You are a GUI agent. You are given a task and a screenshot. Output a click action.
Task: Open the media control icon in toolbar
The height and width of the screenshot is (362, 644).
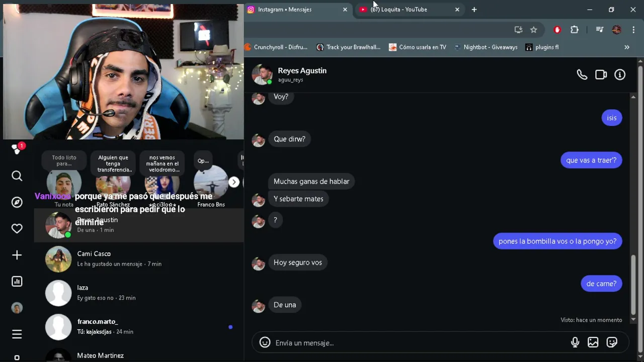coord(599,30)
